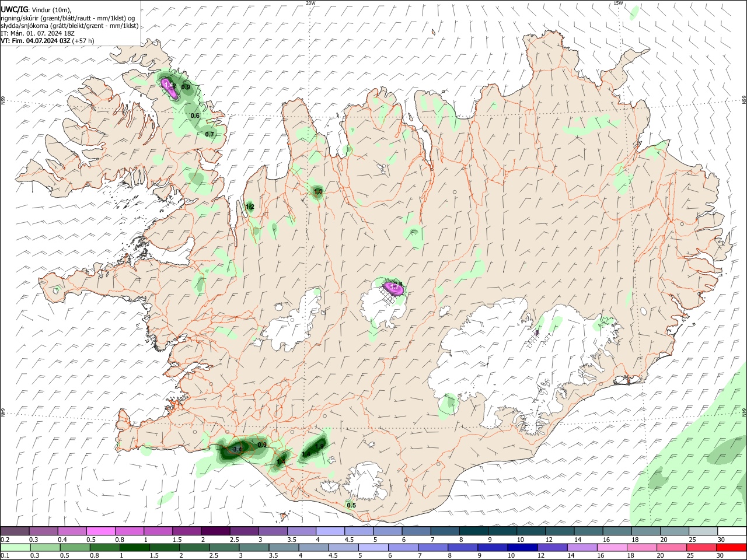Click the pink 18–20 swatch, lower legend row
747x560 pixels.
643,547
